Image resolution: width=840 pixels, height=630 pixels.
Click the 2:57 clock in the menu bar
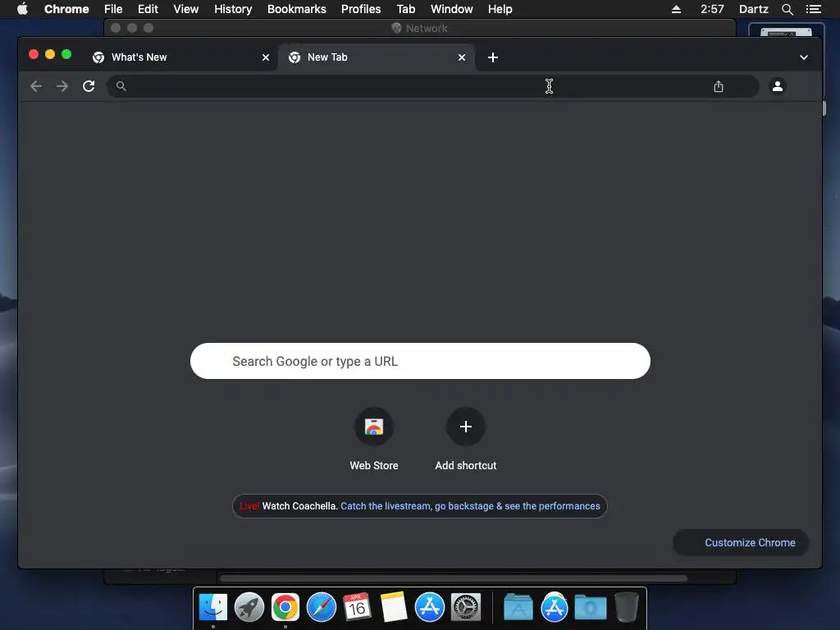[712, 9]
